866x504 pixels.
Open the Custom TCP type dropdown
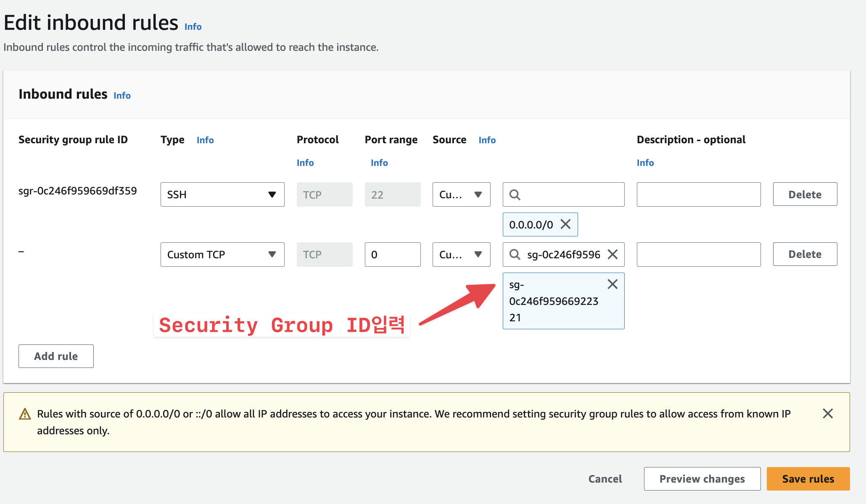pos(222,255)
